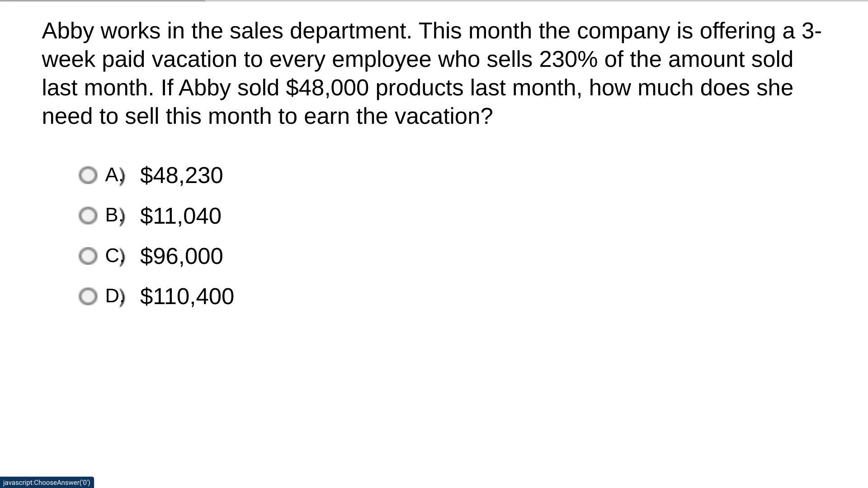Select the radio button for answer B
This screenshot has height=488, width=868.
click(88, 216)
